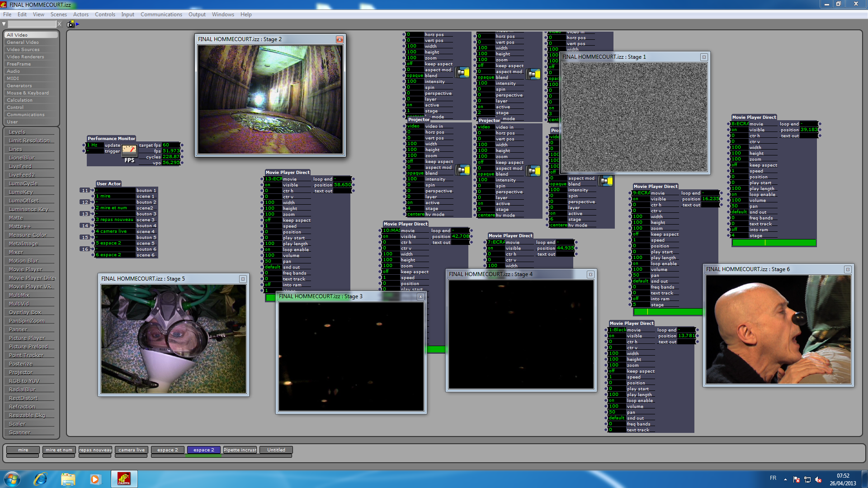Change centered hv mode on the stage 4 projector

(x=415, y=214)
